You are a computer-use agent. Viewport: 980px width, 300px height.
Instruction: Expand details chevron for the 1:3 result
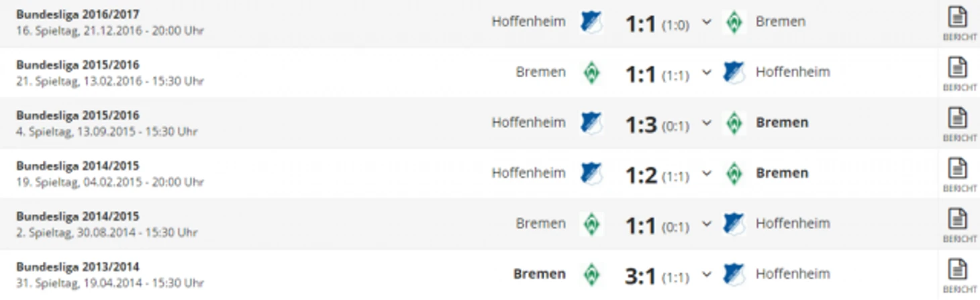tap(706, 123)
